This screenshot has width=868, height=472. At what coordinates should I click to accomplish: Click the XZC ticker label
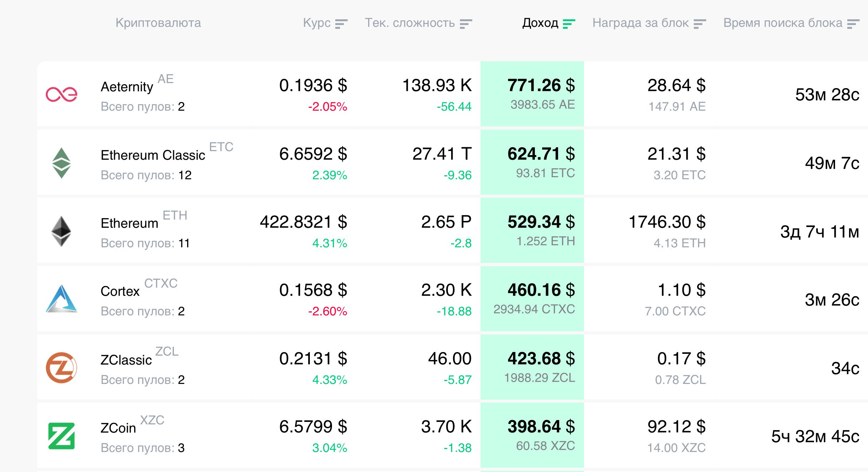click(152, 420)
